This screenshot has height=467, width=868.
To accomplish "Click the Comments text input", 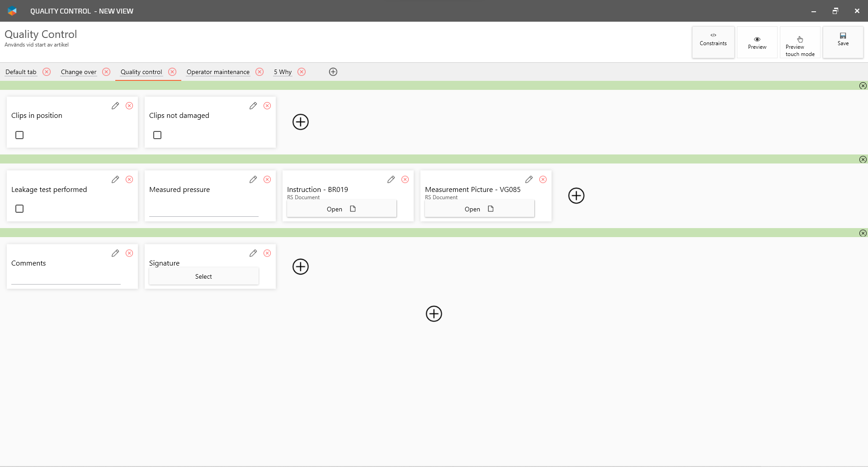I will pyautogui.click(x=66, y=278).
